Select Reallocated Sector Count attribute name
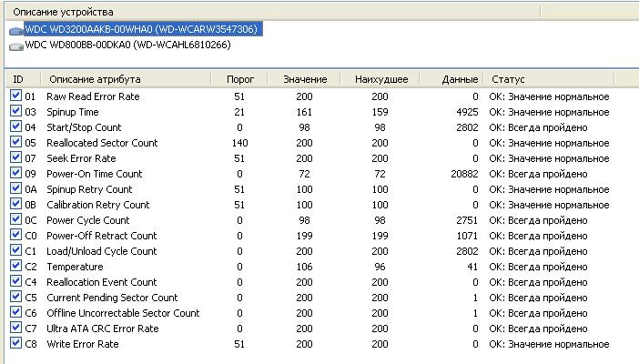This screenshot has width=639, height=364. (102, 143)
